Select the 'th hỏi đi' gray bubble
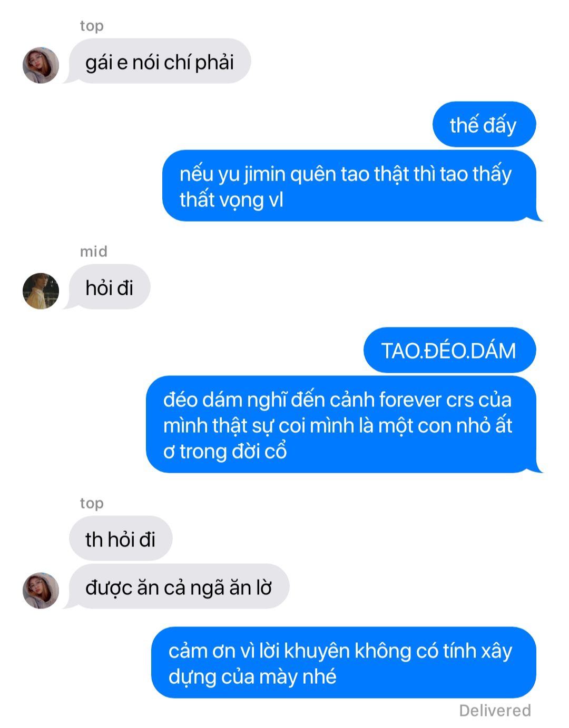 (x=120, y=538)
